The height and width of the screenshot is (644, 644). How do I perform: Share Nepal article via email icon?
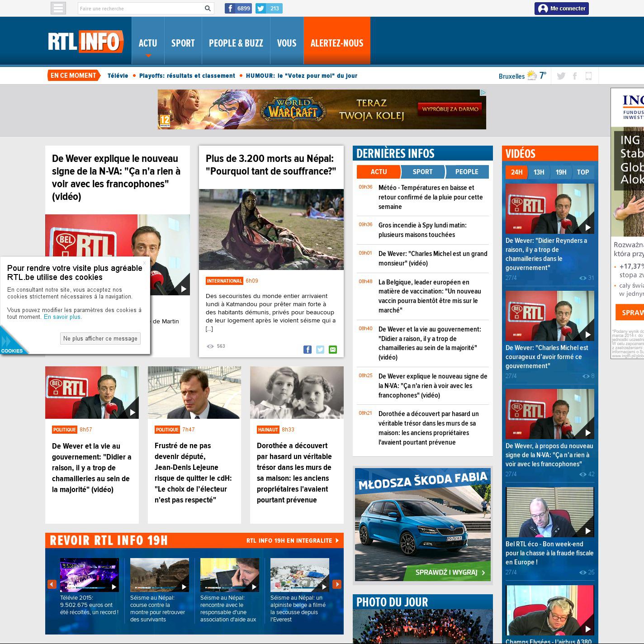tap(333, 350)
